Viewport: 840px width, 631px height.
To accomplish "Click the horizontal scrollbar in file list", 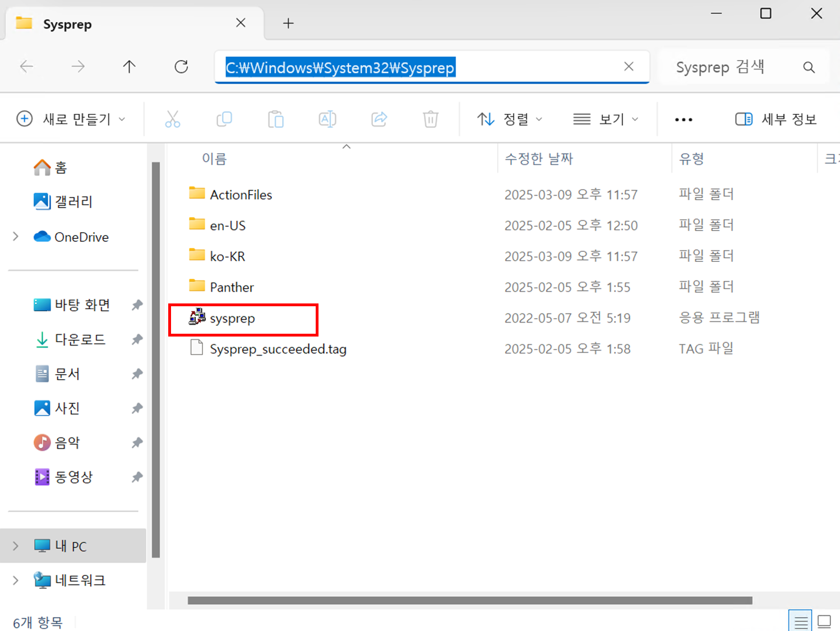I will [x=470, y=600].
